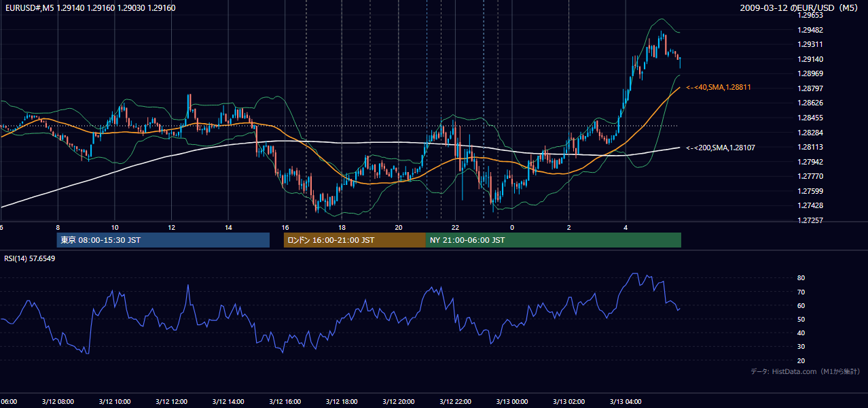Click the 1.29653 price axis label
Viewport: 868px width, 408px height.
[811, 15]
